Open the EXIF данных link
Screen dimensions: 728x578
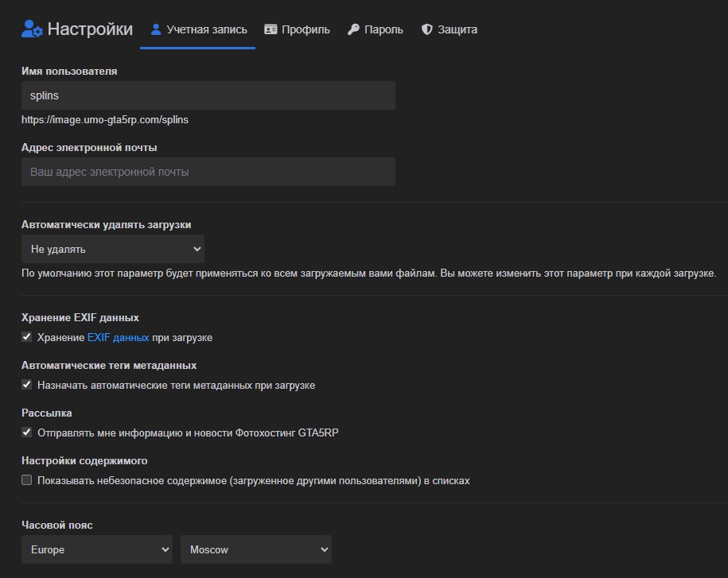(x=118, y=337)
